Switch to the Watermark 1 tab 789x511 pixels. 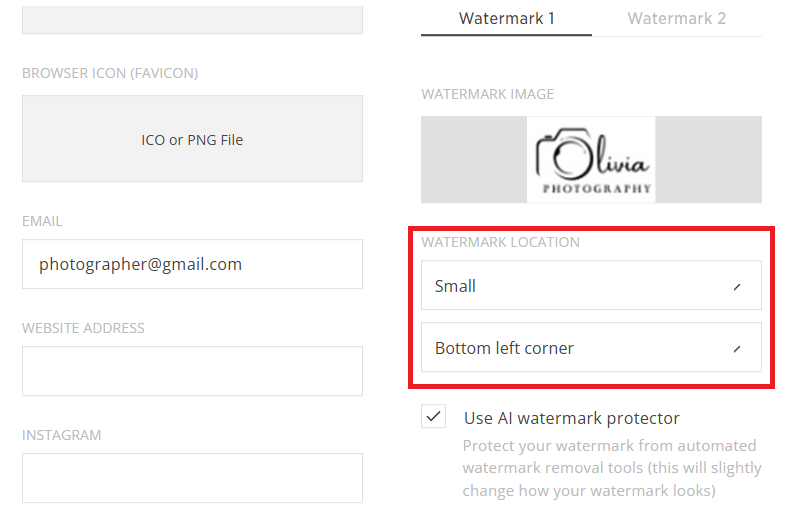[506, 19]
